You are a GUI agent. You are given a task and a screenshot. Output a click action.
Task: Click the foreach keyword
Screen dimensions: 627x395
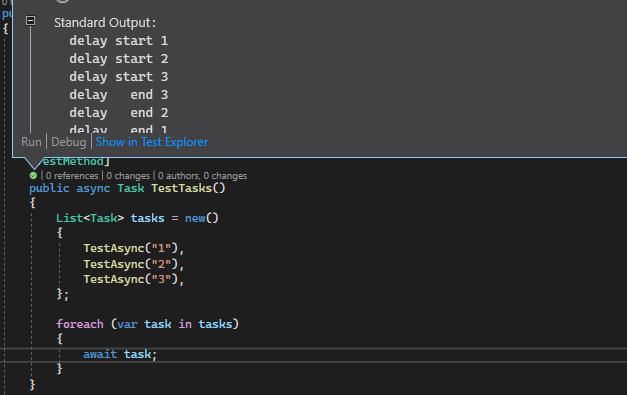[80, 324]
